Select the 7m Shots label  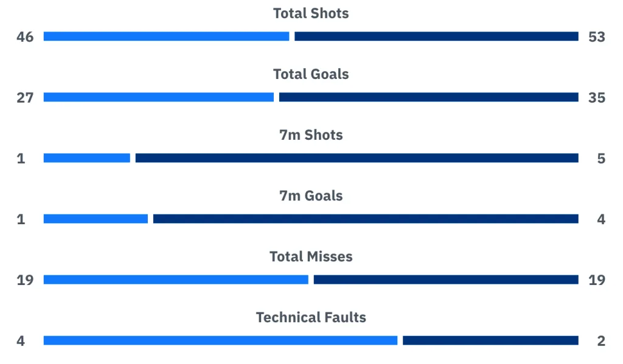311,135
